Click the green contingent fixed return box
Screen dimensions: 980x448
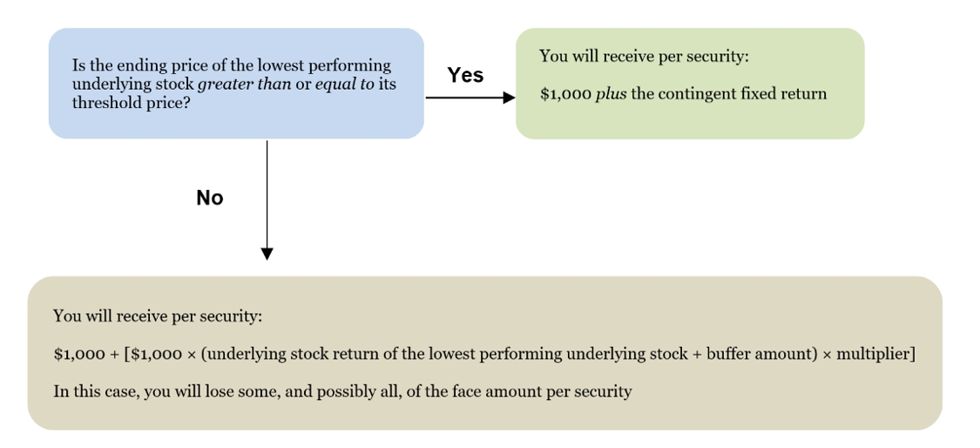(x=690, y=83)
